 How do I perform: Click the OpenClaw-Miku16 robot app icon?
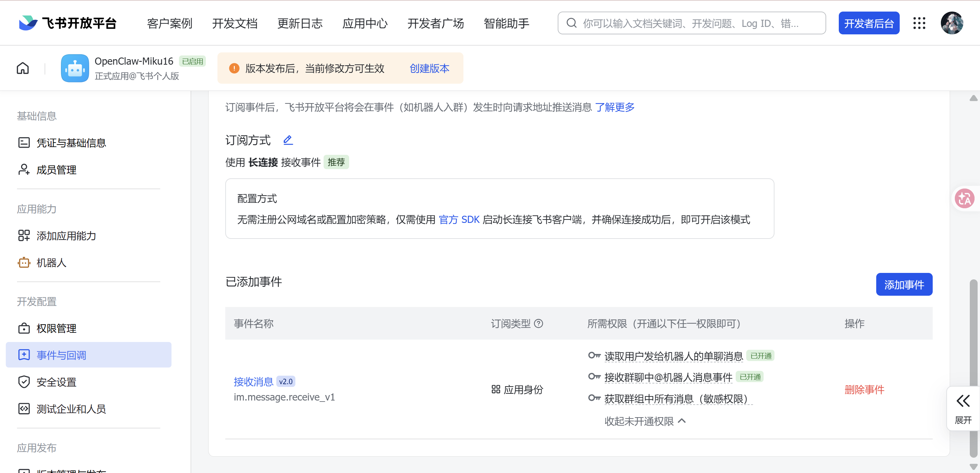[75, 68]
